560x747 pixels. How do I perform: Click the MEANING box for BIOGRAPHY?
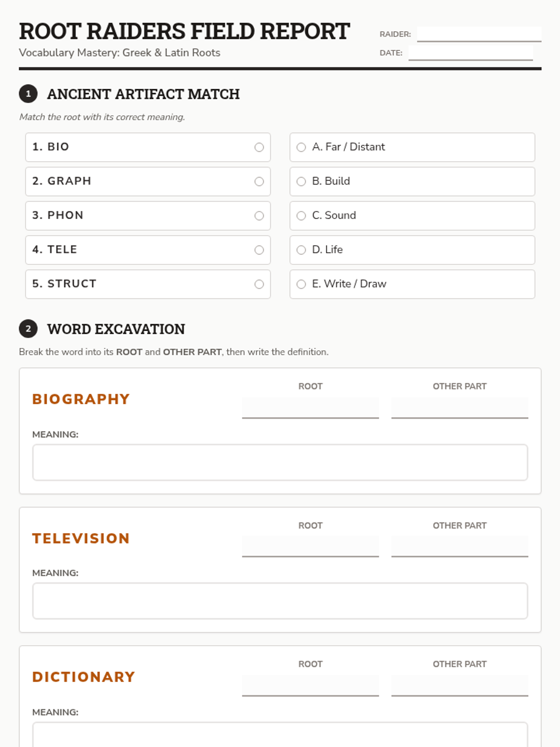280,462
